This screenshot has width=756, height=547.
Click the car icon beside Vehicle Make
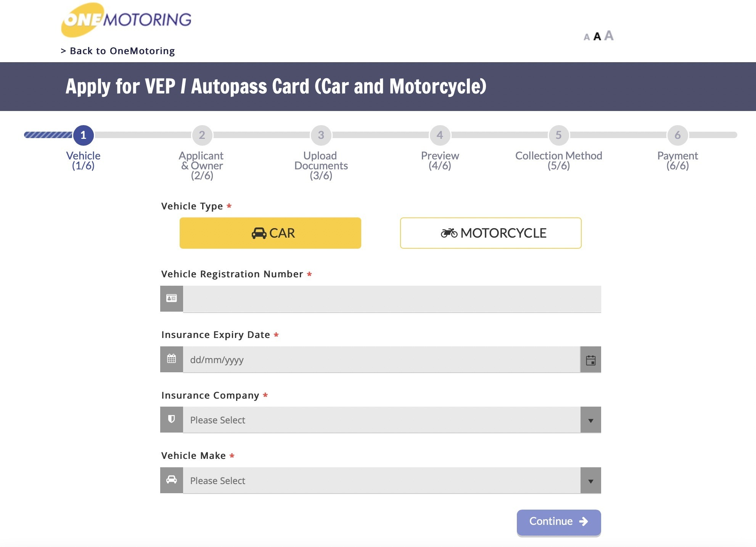(x=172, y=480)
